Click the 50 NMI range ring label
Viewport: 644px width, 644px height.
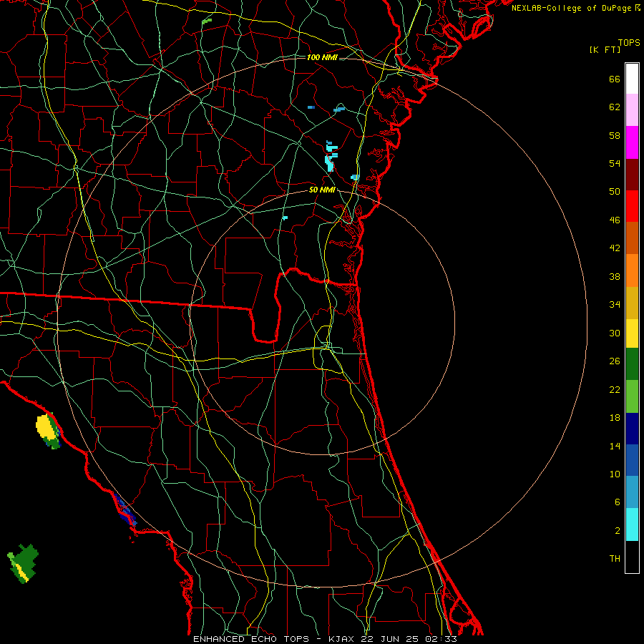pyautogui.click(x=322, y=190)
